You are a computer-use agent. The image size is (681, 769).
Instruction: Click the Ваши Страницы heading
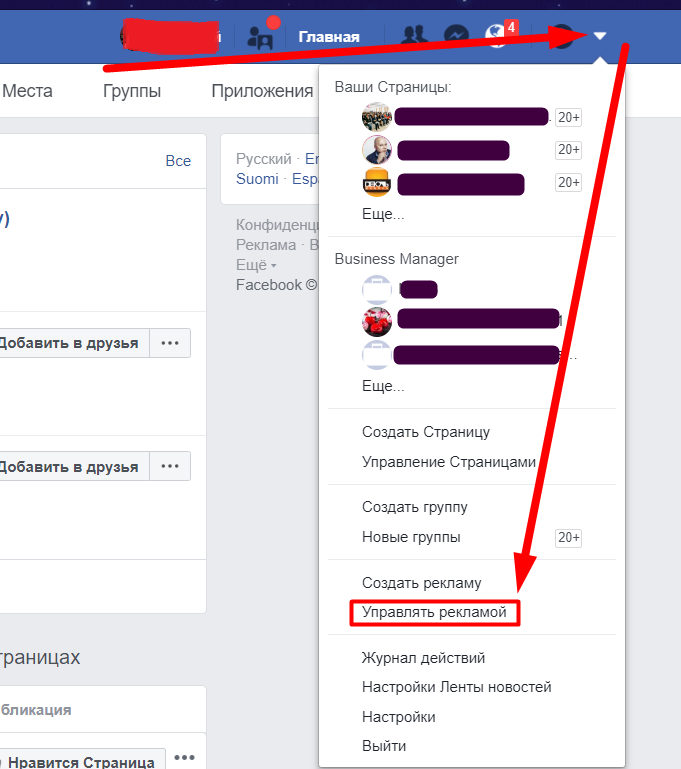click(x=393, y=87)
